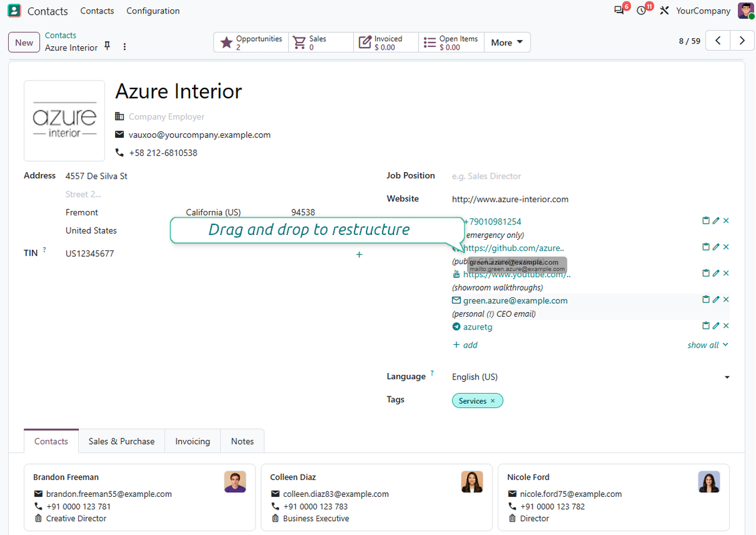Open the azuretg telegram link
The image size is (756, 535).
point(478,327)
